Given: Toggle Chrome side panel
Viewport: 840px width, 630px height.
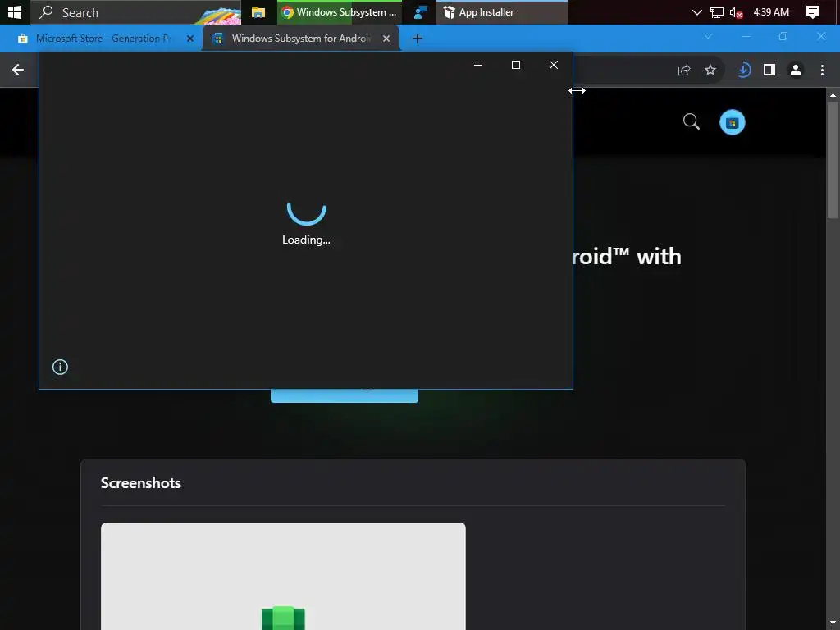Looking at the screenshot, I should tap(769, 71).
